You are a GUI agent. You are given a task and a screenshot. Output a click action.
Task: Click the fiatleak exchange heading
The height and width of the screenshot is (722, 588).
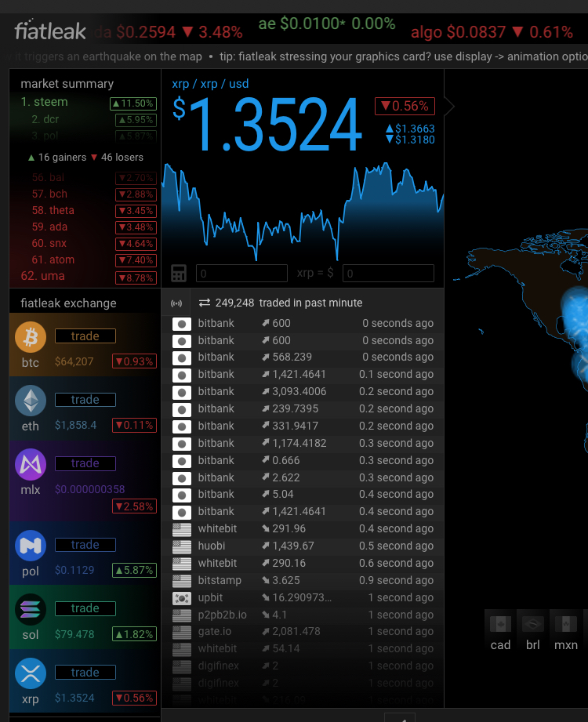point(69,303)
